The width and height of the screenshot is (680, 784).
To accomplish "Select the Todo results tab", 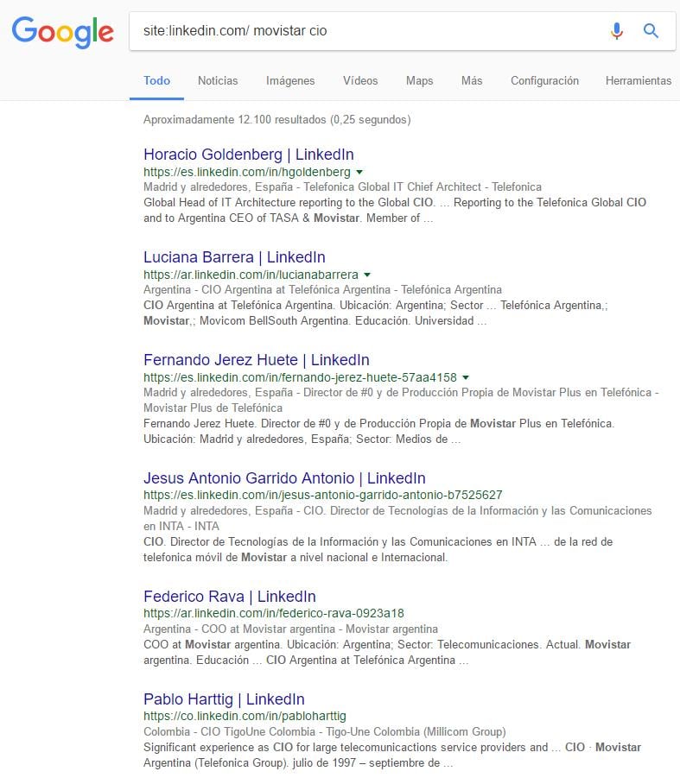I will pos(156,80).
